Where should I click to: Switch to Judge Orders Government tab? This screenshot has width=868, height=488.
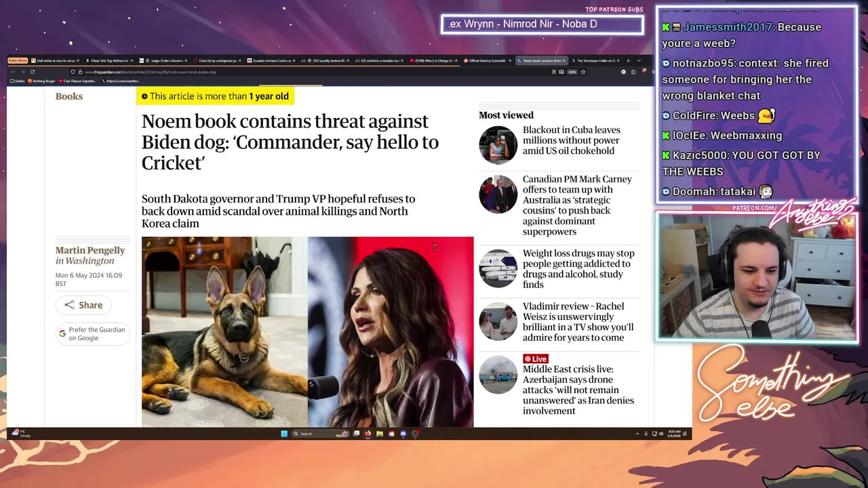(164, 60)
